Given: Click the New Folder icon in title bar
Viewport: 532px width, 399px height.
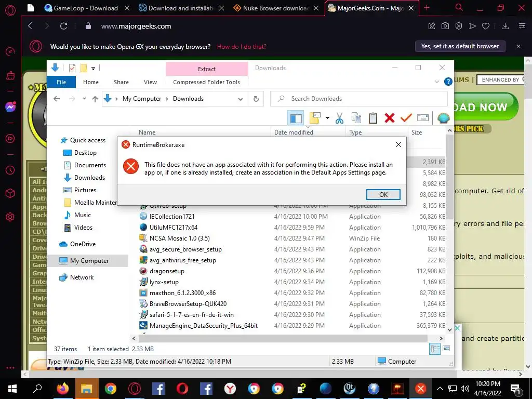Looking at the screenshot, I should click(84, 68).
